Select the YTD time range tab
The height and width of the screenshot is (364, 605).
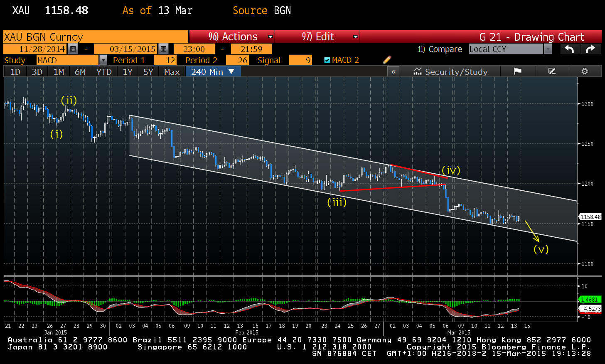[x=104, y=71]
